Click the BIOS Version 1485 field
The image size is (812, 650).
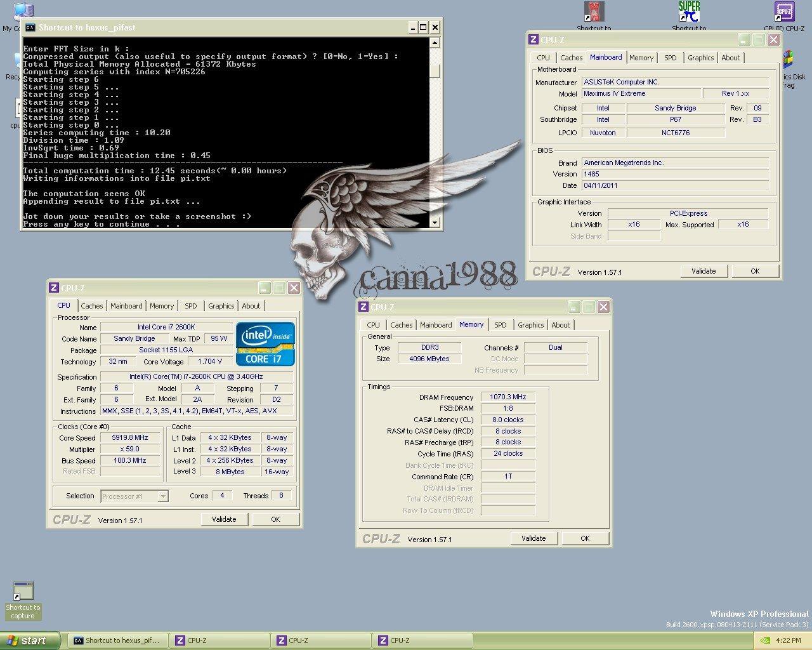(674, 174)
